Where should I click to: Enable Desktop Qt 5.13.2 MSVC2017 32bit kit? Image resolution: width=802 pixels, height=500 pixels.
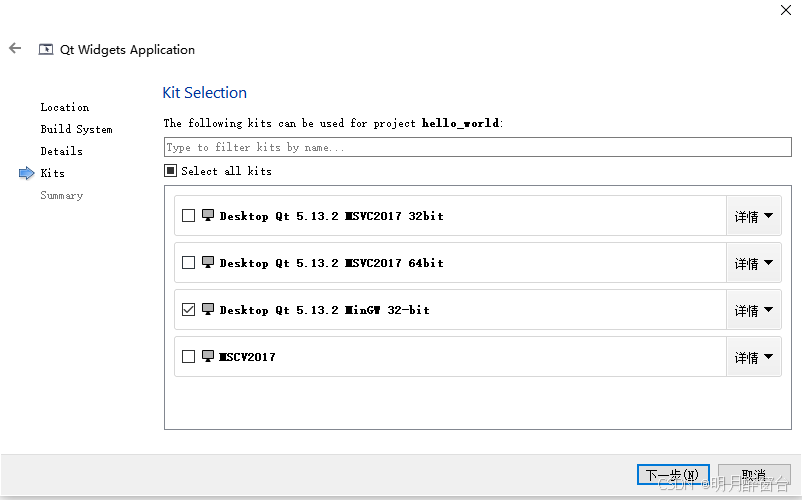tap(189, 215)
